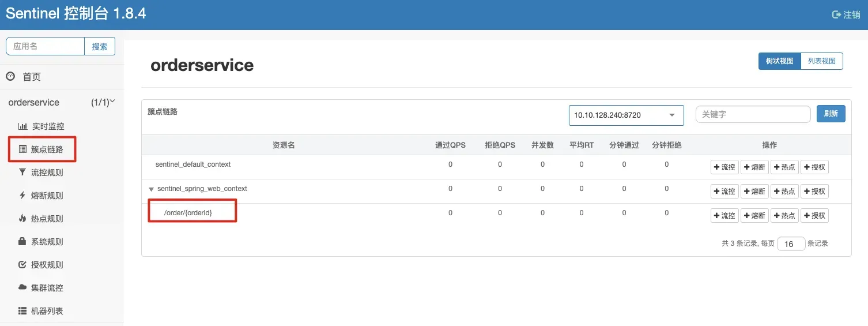Open the circuit breaker rules lightning icon

pos(22,196)
